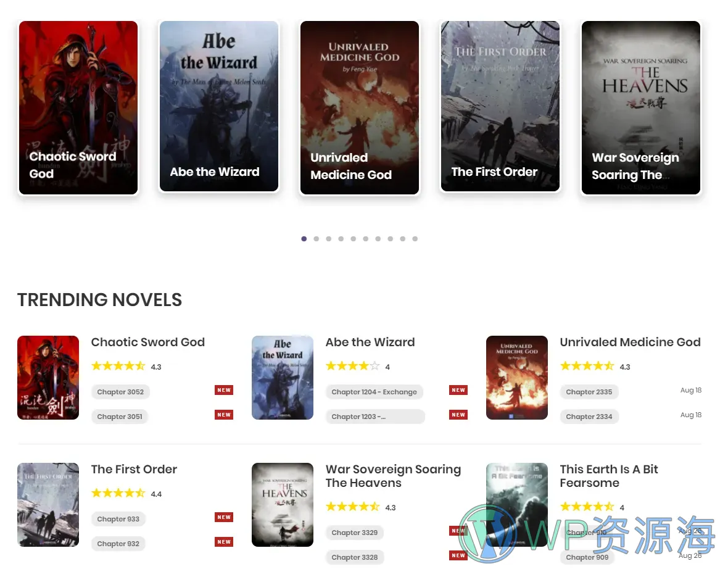Click the Abe the Wizard star rating
728x577 pixels.
(353, 366)
